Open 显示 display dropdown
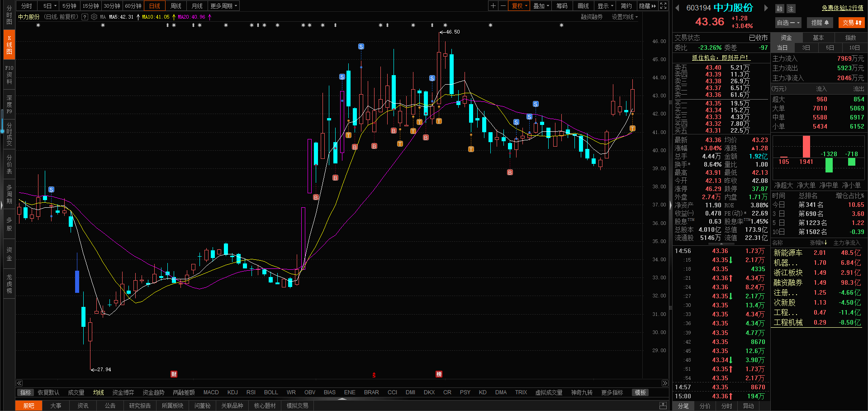This screenshot has height=411, width=868. [605, 6]
